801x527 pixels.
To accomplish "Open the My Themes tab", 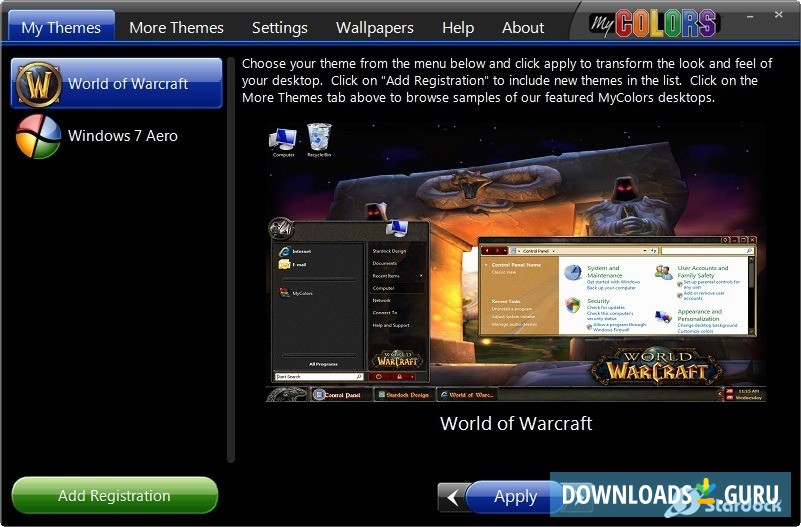I will click(x=61, y=27).
